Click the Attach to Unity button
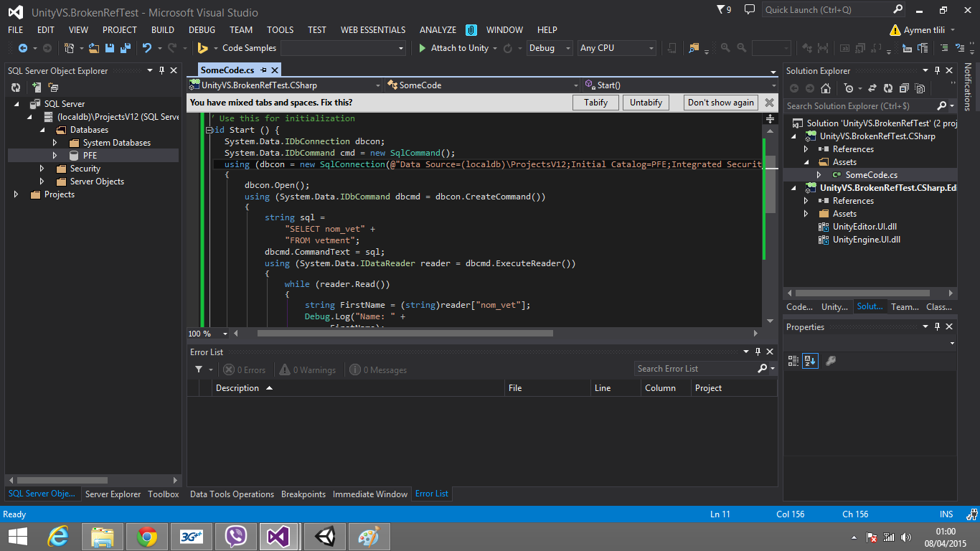The image size is (980, 551). [453, 48]
